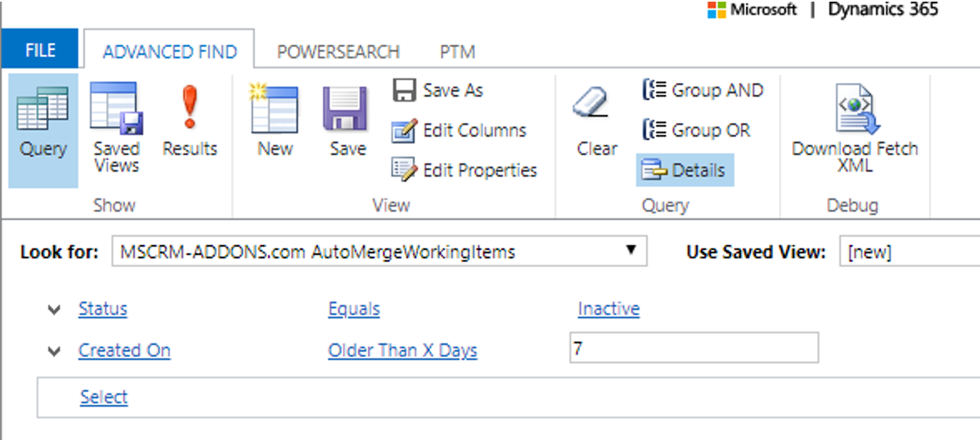980x440 pixels.
Task: Choose Save As in View group
Action: coord(438,91)
